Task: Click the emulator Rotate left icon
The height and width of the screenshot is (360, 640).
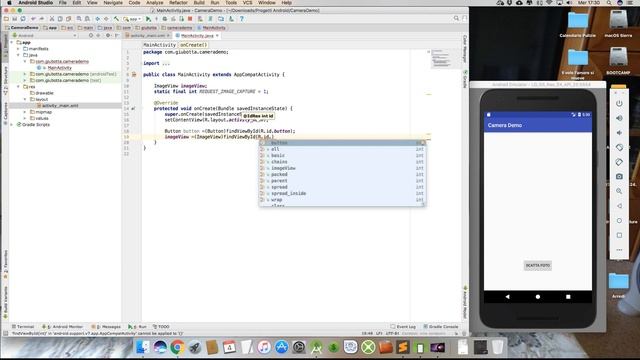Action: 619,147
